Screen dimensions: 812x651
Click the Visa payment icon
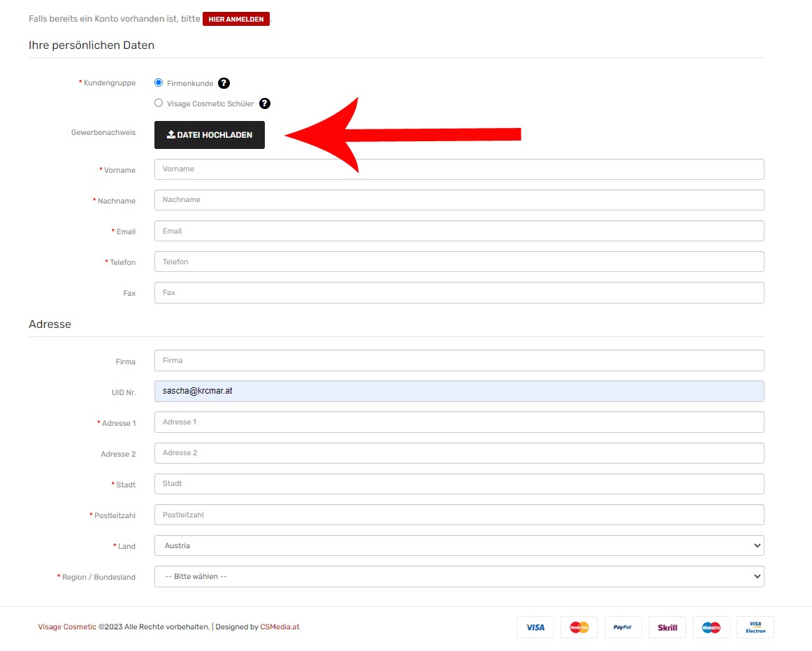point(535,627)
